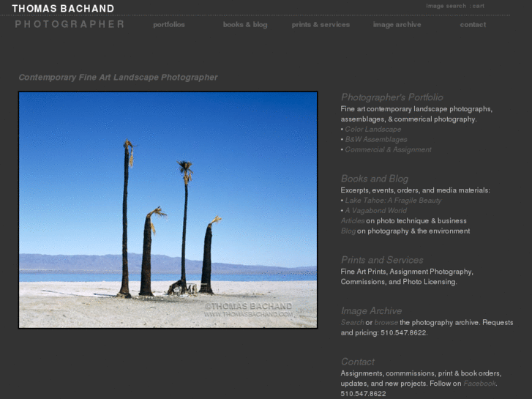
Task: Click the Thomas Bachand site title
Action: [63, 9]
